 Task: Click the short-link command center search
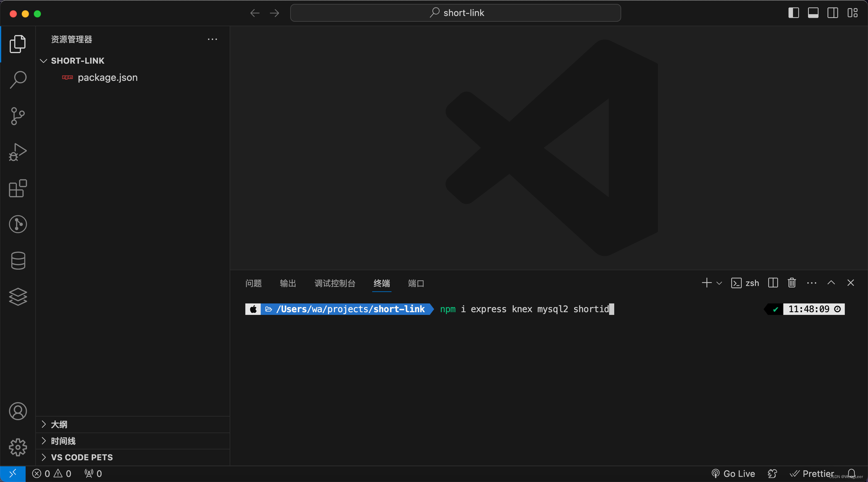[455, 13]
